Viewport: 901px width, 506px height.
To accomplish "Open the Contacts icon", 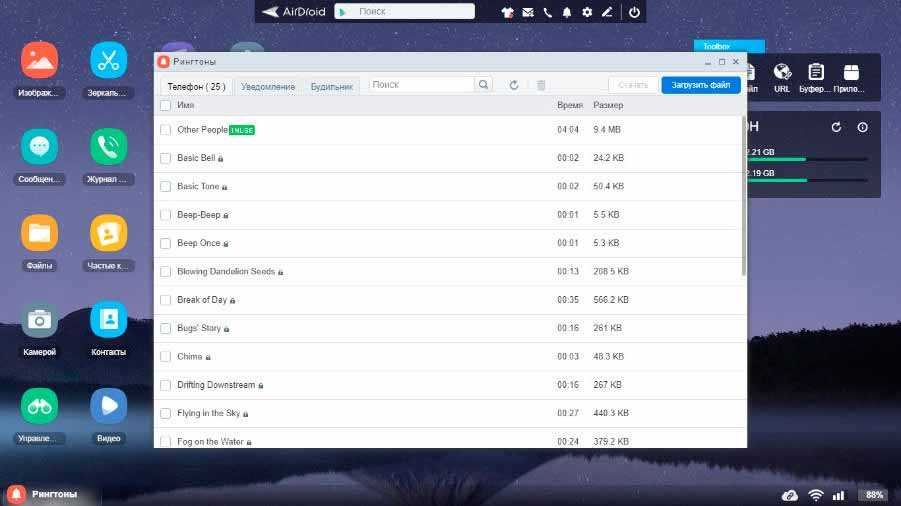I will point(109,319).
